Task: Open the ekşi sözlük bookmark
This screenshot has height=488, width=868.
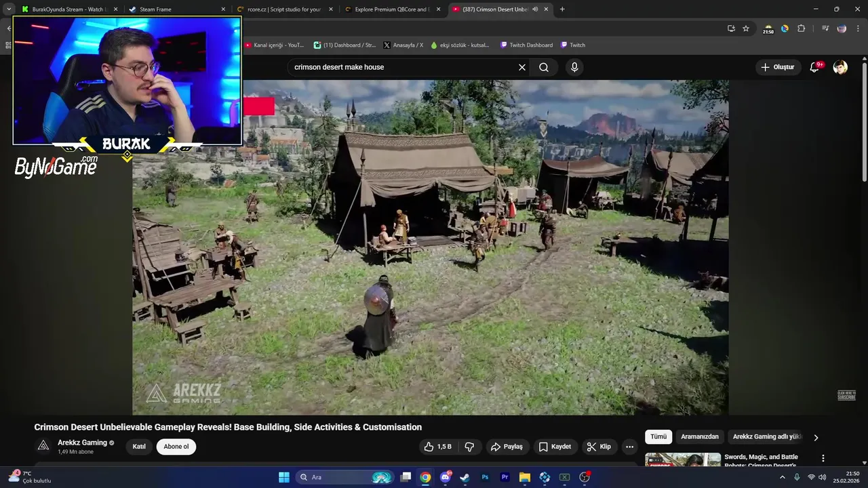Action: tap(460, 45)
